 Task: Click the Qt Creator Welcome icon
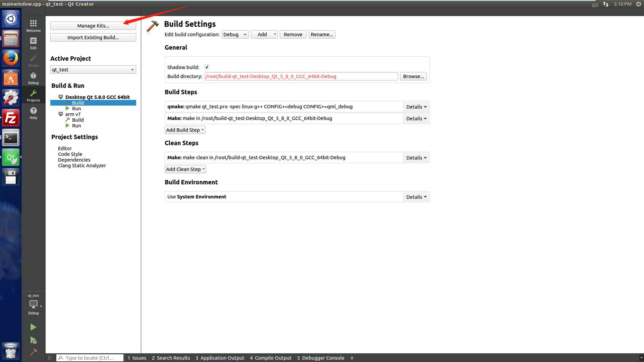[x=33, y=25]
